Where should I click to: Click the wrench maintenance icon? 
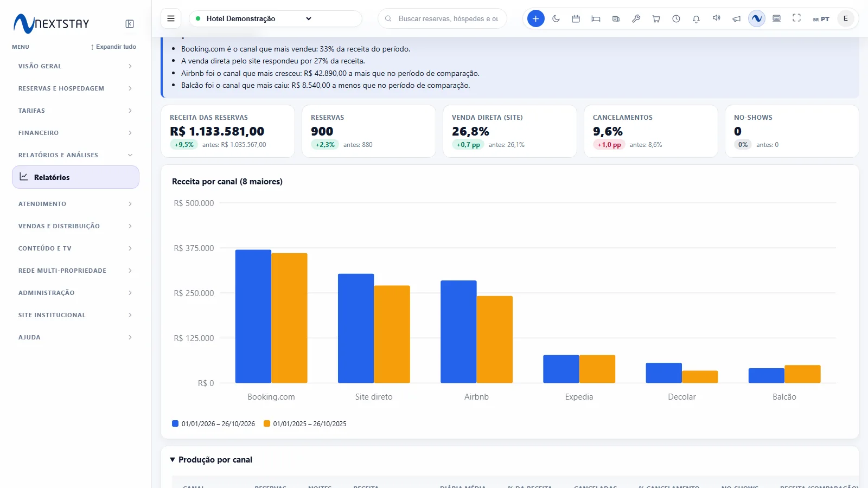(636, 18)
